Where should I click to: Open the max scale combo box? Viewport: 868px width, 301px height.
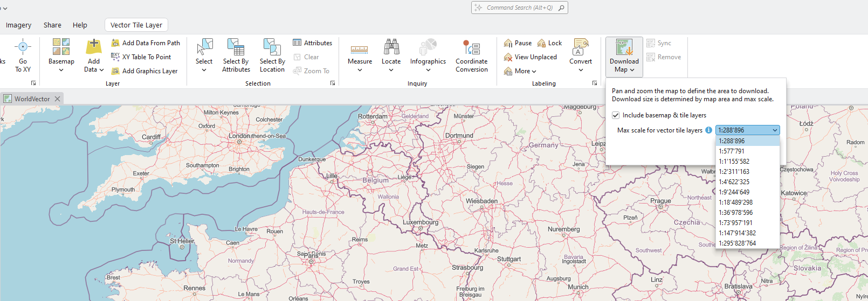pos(747,130)
